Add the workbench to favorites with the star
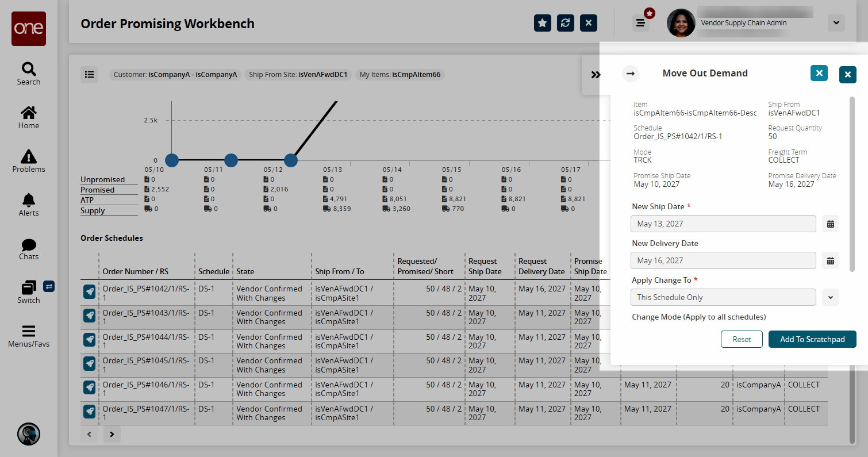Viewport: 868px width, 457px height. click(x=543, y=23)
